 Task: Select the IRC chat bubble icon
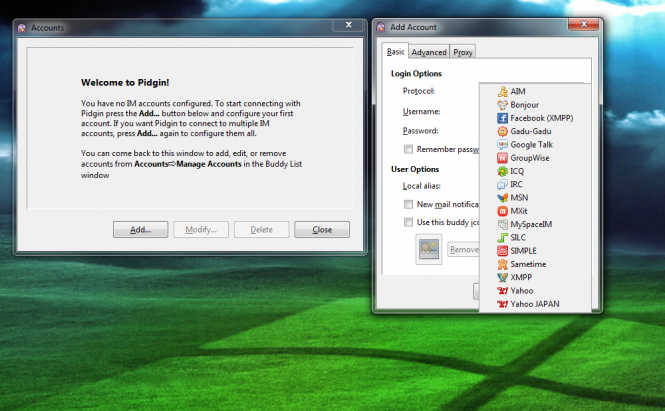point(503,185)
